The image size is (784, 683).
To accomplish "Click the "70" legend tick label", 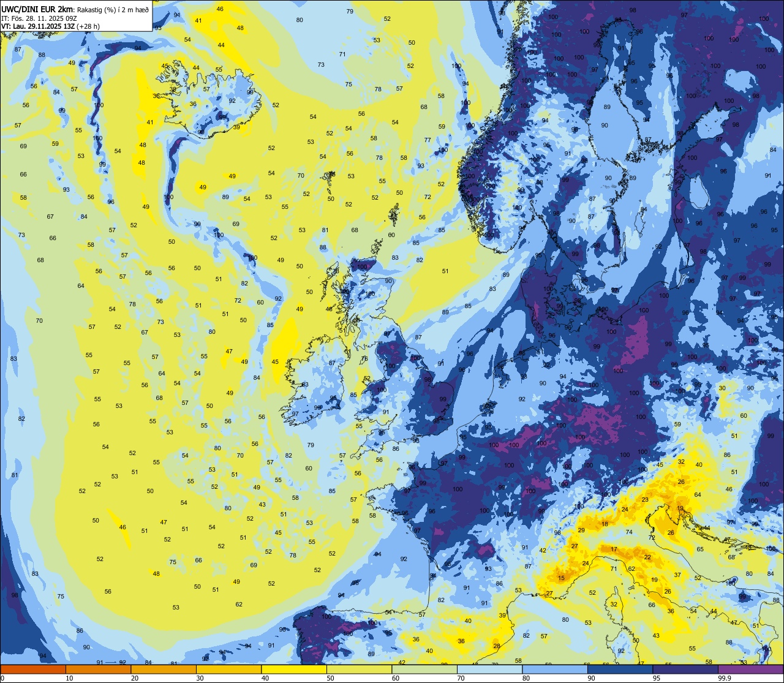I will pos(461,678).
